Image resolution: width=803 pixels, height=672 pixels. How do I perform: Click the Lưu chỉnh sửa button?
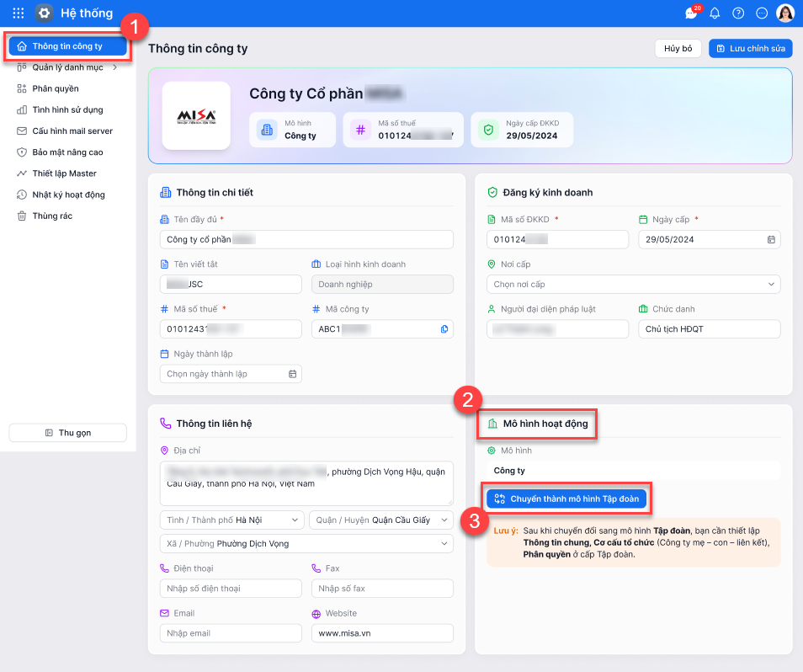click(750, 49)
